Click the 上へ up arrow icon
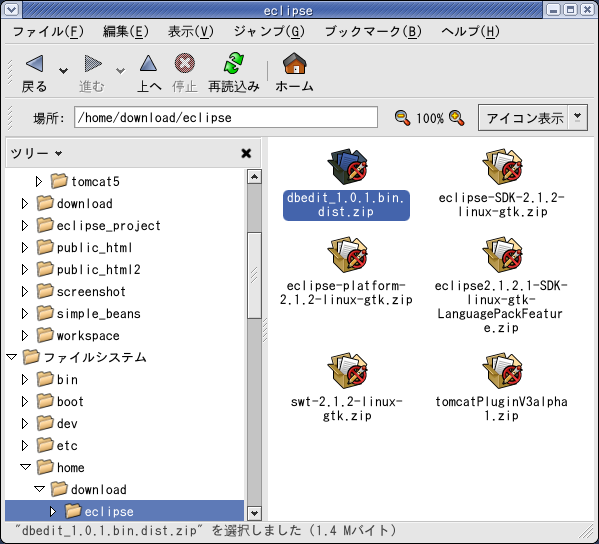The height and width of the screenshot is (544, 599). coord(148,63)
